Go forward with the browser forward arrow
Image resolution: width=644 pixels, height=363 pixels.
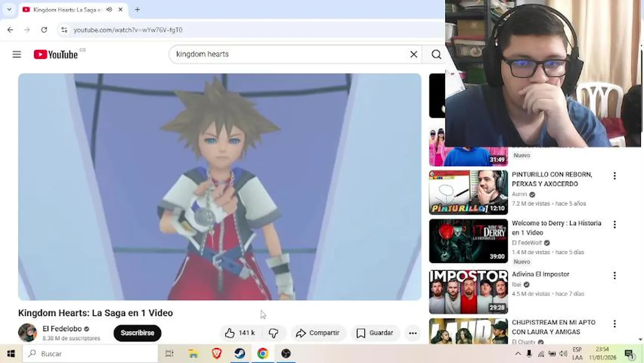coord(27,30)
